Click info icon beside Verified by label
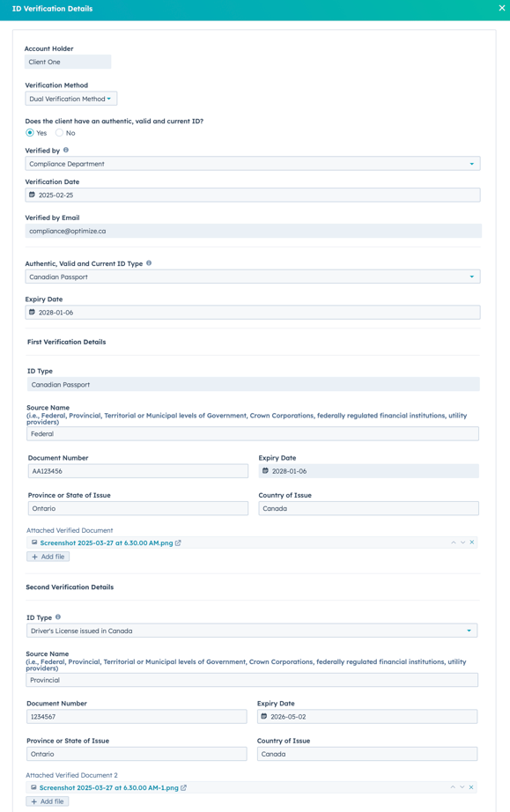Image resolution: width=510 pixels, height=812 pixels. [x=66, y=151]
